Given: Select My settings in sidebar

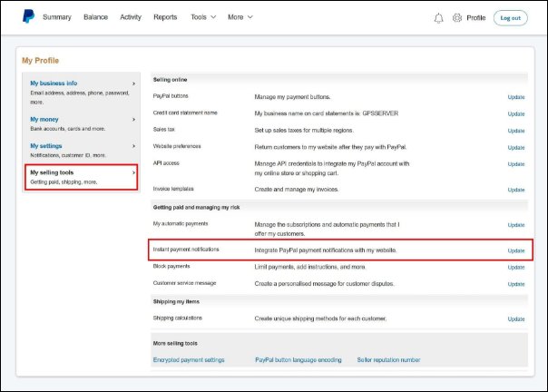Looking at the screenshot, I should (x=46, y=146).
